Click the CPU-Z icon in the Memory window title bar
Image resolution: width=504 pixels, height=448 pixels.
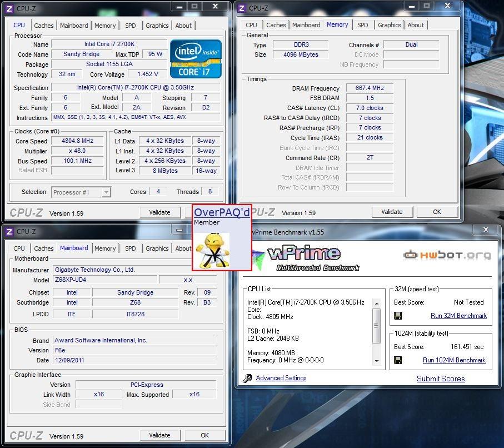point(242,8)
